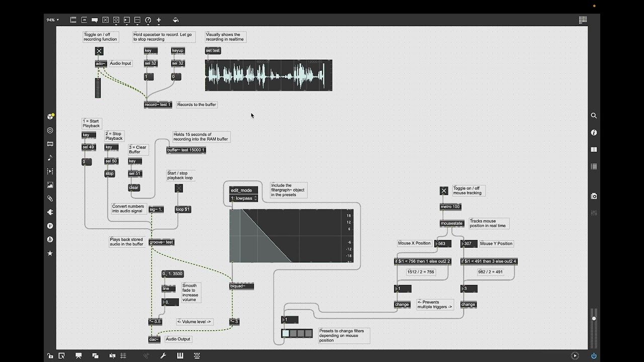Click the 'stop' message box
The height and width of the screenshot is (362, 644).
point(110,173)
